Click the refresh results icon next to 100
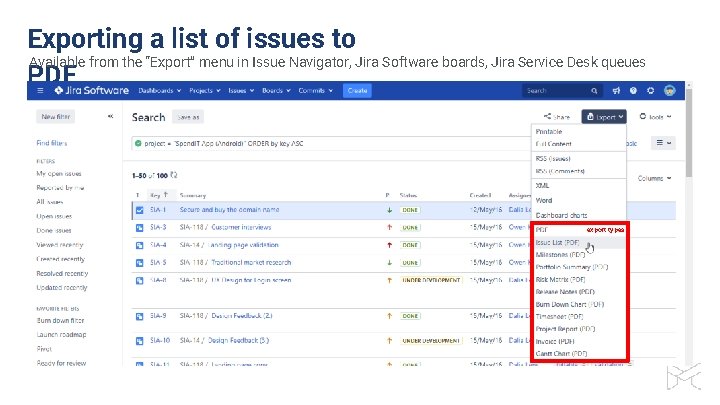720x405 pixels. click(x=174, y=175)
